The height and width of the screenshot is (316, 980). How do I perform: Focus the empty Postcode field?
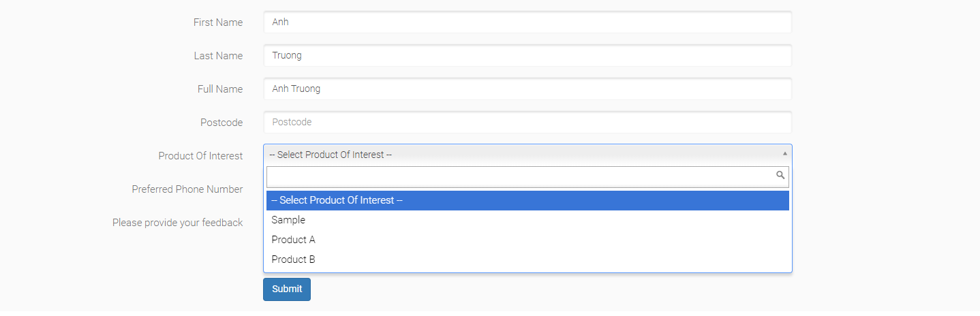click(527, 123)
